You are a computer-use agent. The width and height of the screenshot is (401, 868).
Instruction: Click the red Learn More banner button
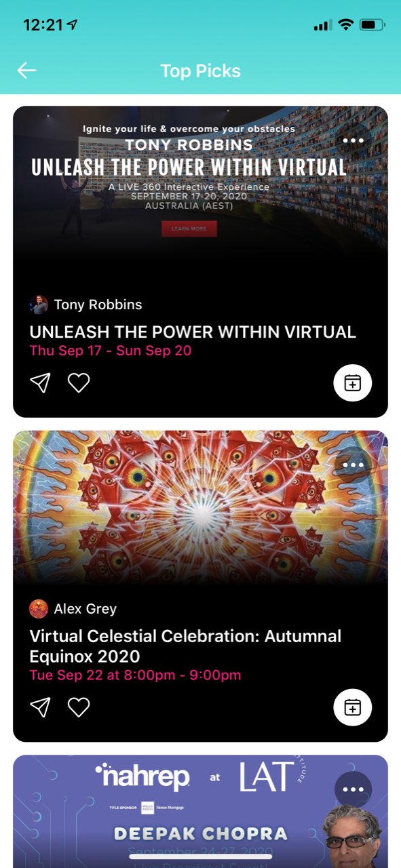tap(189, 229)
